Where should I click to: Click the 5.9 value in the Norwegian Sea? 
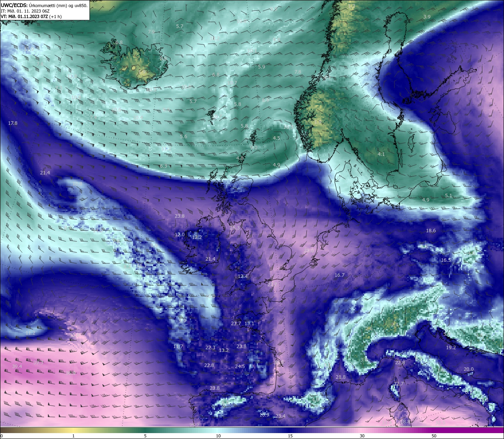(x=261, y=67)
